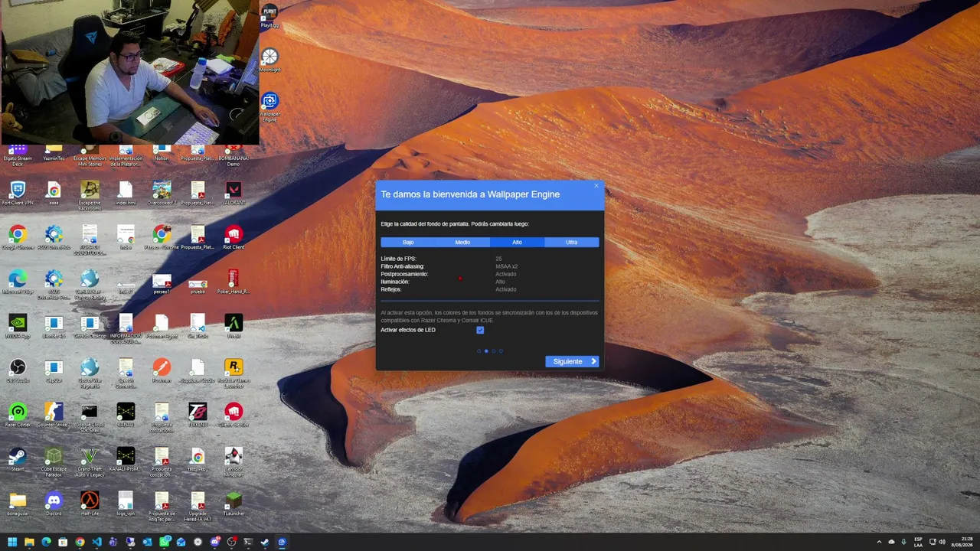Open Google Chrome desktop shortcut
The width and height of the screenshot is (980, 551).
point(18,238)
